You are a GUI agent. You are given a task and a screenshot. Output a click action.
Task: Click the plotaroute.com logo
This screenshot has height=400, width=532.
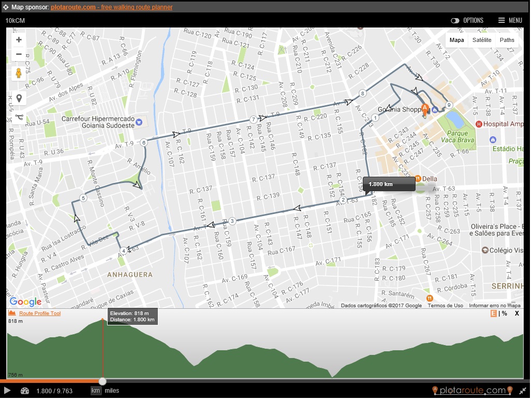(x=472, y=391)
